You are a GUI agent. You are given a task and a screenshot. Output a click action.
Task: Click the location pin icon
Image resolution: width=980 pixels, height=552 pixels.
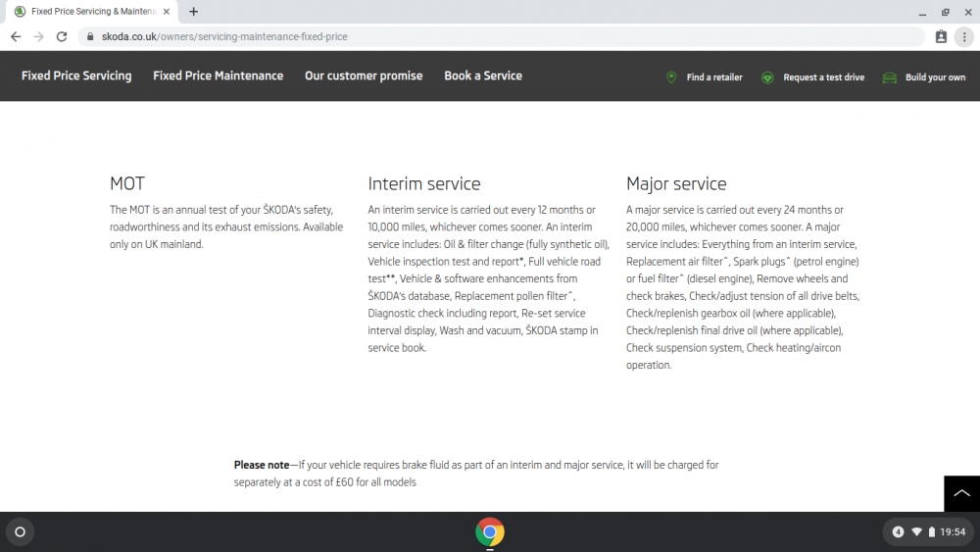[x=671, y=77]
